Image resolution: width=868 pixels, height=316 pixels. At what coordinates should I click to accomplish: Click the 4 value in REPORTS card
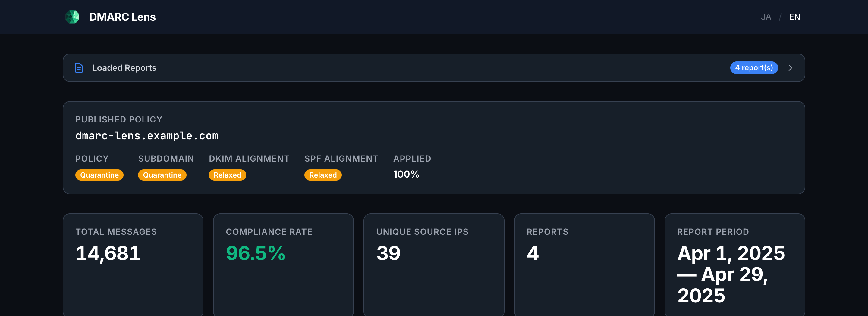533,253
